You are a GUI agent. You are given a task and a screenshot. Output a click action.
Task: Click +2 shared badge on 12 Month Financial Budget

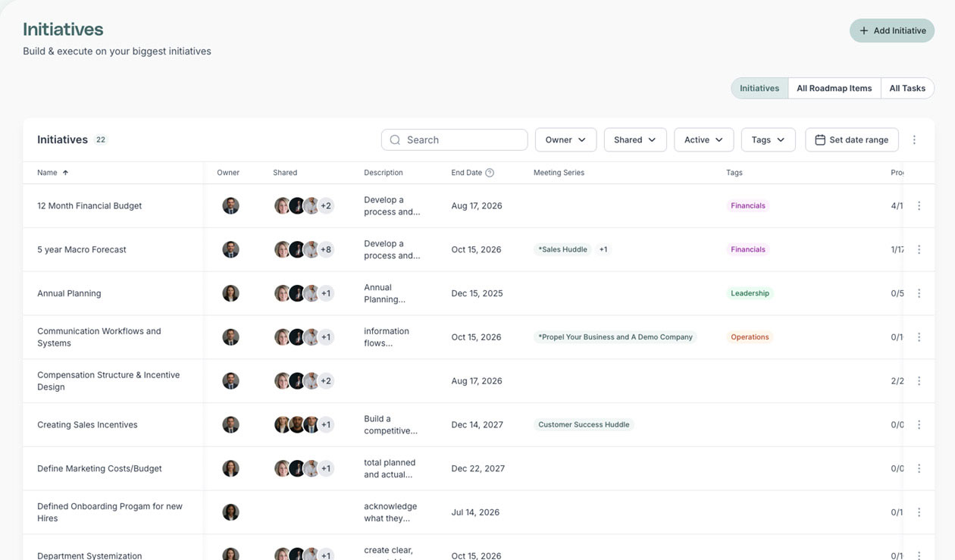(x=326, y=205)
